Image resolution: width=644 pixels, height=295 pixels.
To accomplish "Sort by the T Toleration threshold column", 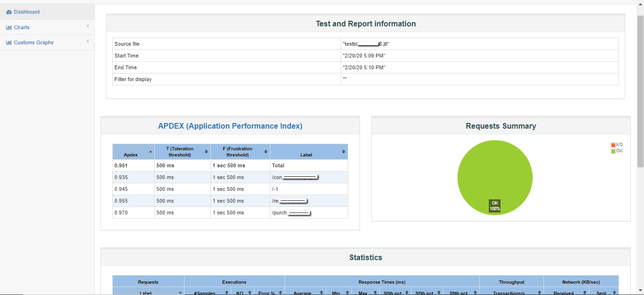I will (x=206, y=151).
